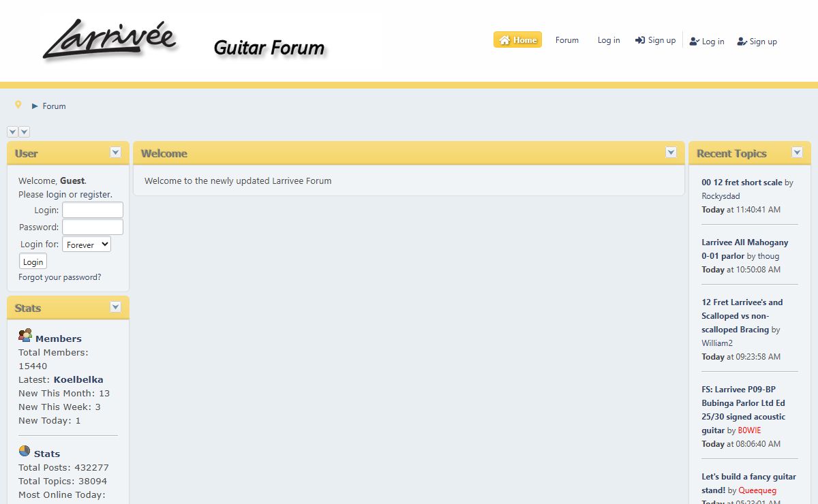Click 'Welcome to the newly updated Larrivee Forum'
The image size is (818, 504).
[x=238, y=181]
